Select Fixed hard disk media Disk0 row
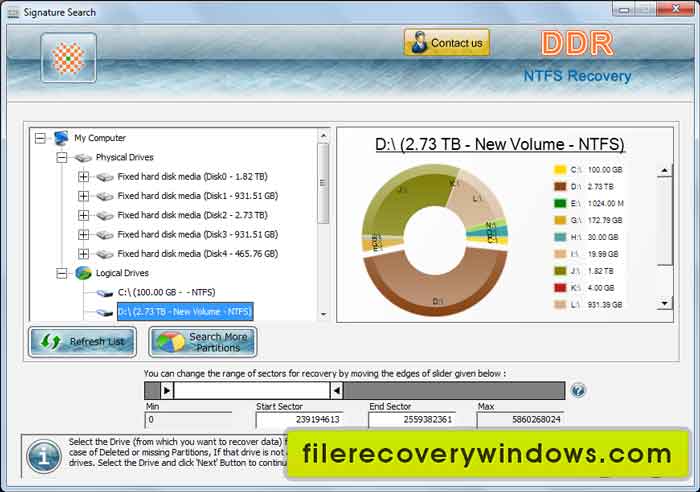Image resolution: width=700 pixels, height=492 pixels. (x=192, y=177)
